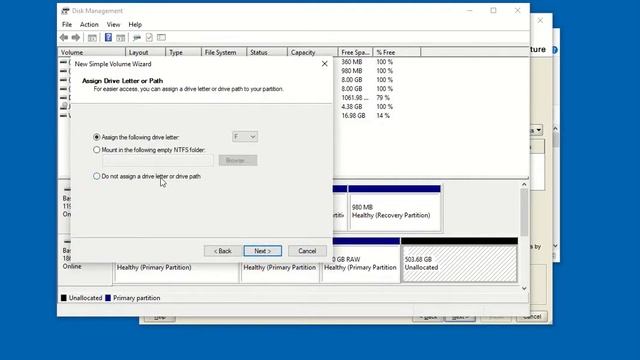Sort by the Free Space column header
Image resolution: width=640 pixels, height=360 pixels.
pos(356,52)
